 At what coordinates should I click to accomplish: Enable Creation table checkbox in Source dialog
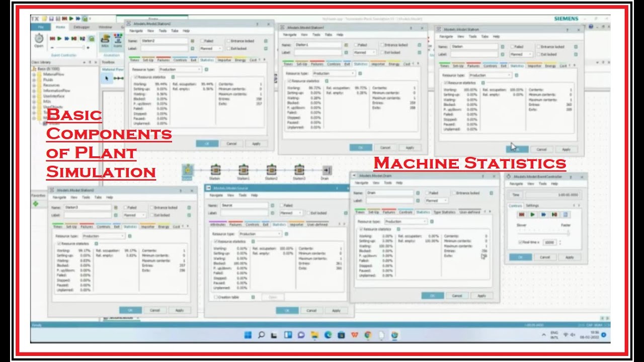click(216, 297)
